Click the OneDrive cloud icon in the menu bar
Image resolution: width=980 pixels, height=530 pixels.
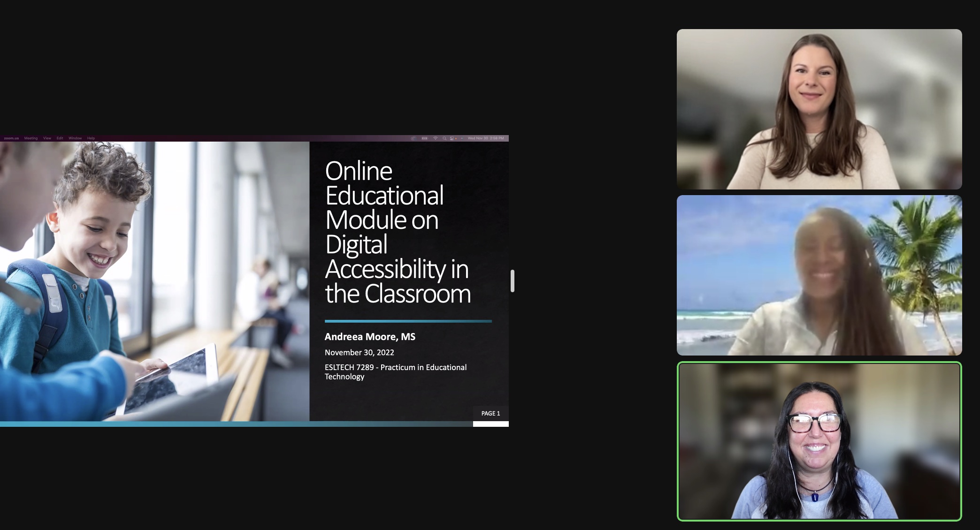[413, 138]
